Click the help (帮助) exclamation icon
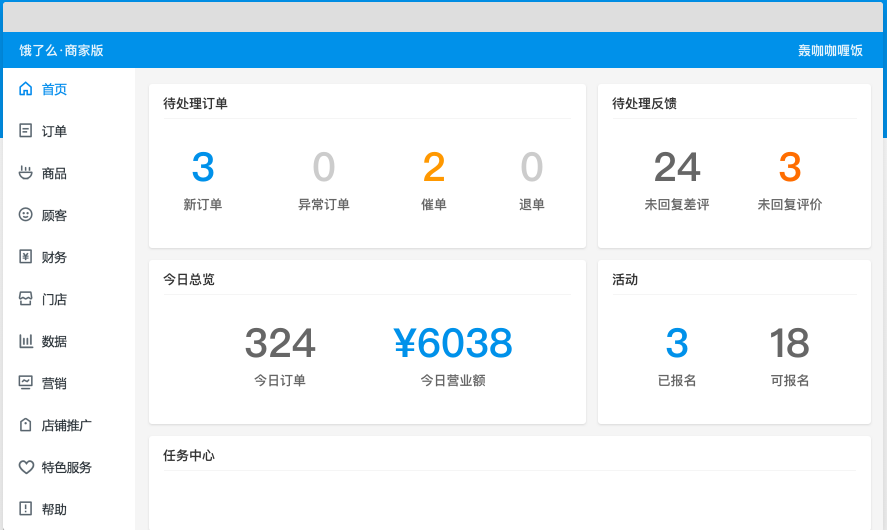Viewport: 887px width, 530px height. tap(26, 509)
